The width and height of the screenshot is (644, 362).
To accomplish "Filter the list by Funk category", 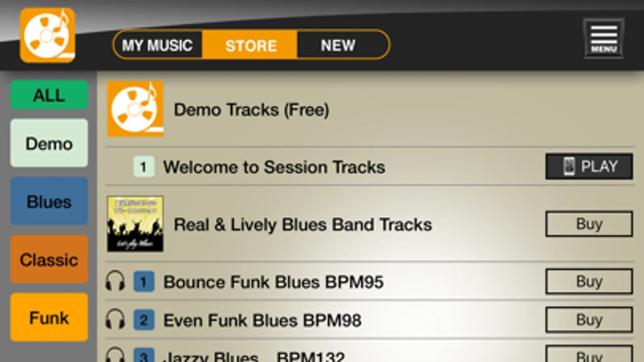I will tap(49, 317).
